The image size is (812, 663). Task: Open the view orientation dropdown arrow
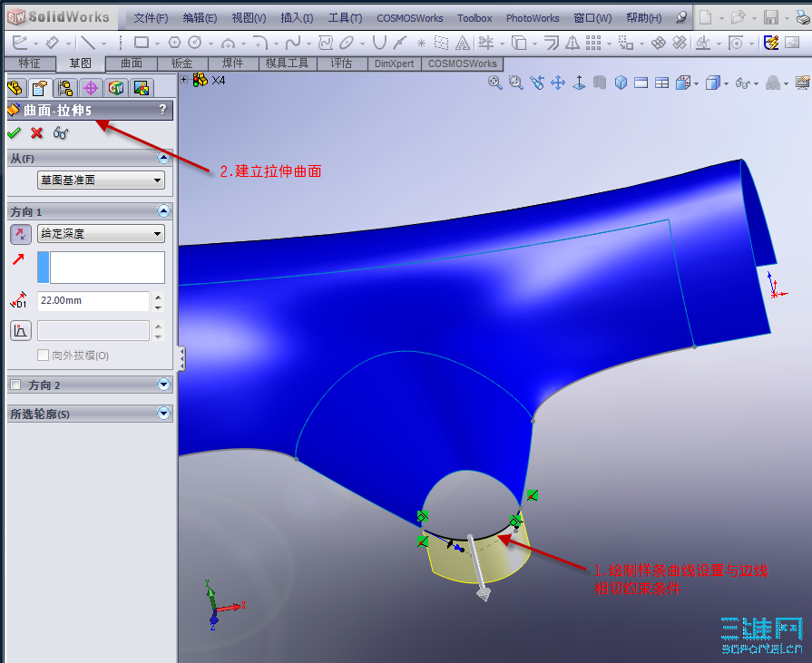(696, 83)
